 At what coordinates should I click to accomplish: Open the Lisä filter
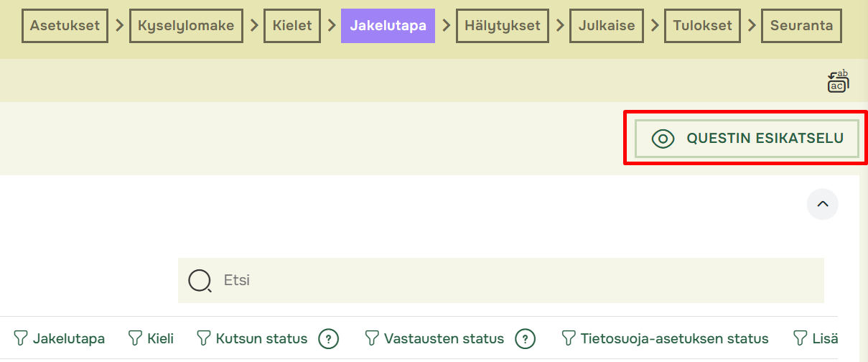(815, 338)
